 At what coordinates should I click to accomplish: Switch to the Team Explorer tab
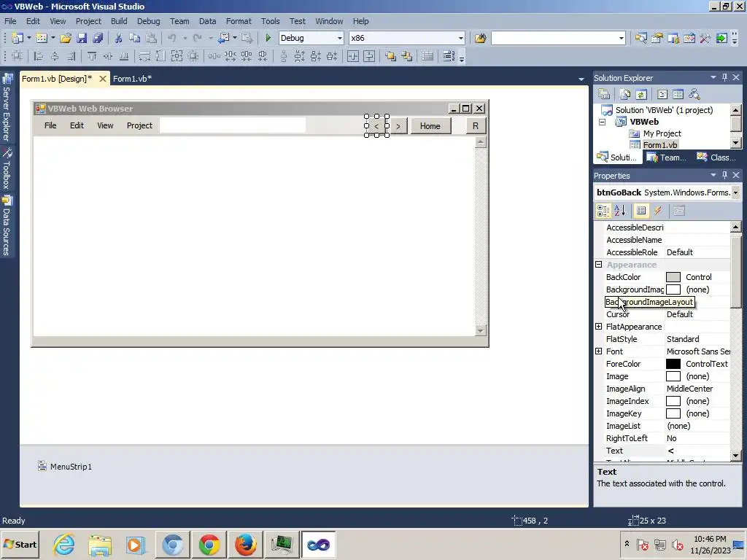667,157
